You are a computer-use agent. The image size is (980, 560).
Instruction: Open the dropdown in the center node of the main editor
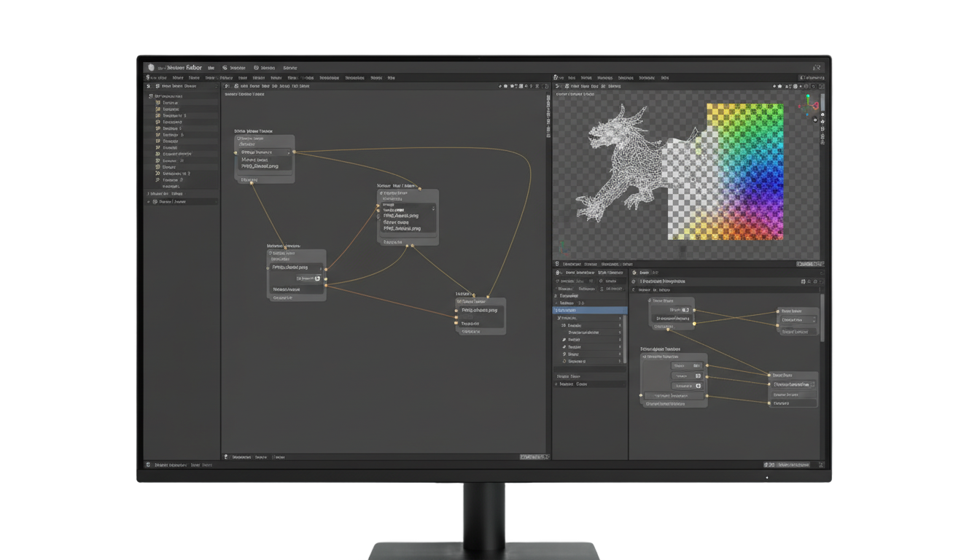[408, 211]
